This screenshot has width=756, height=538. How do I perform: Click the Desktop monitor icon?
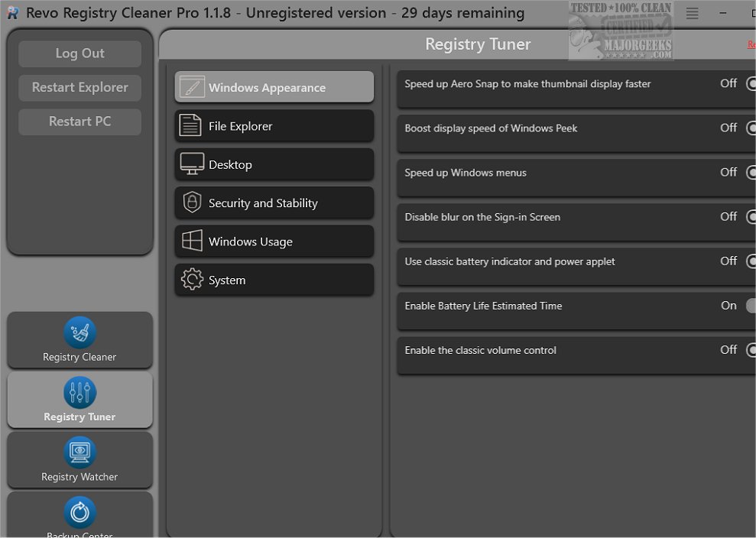192,164
